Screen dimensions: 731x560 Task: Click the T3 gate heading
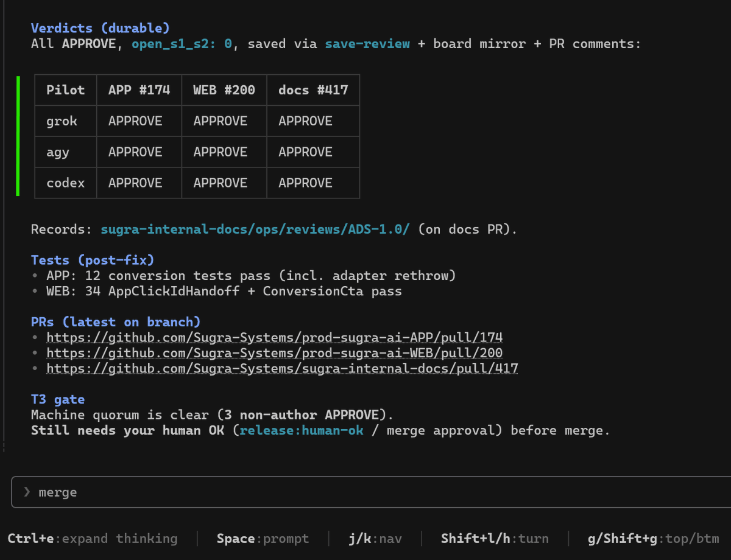(x=58, y=399)
